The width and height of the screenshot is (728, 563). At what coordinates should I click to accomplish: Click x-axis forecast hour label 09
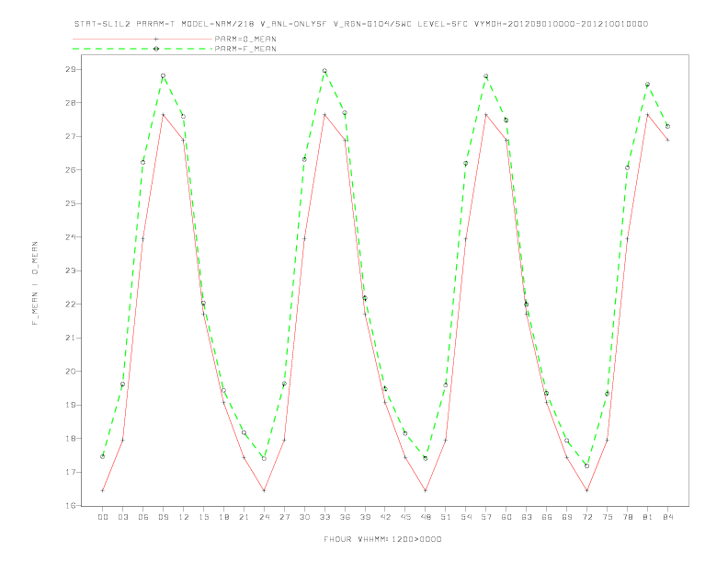click(x=163, y=517)
